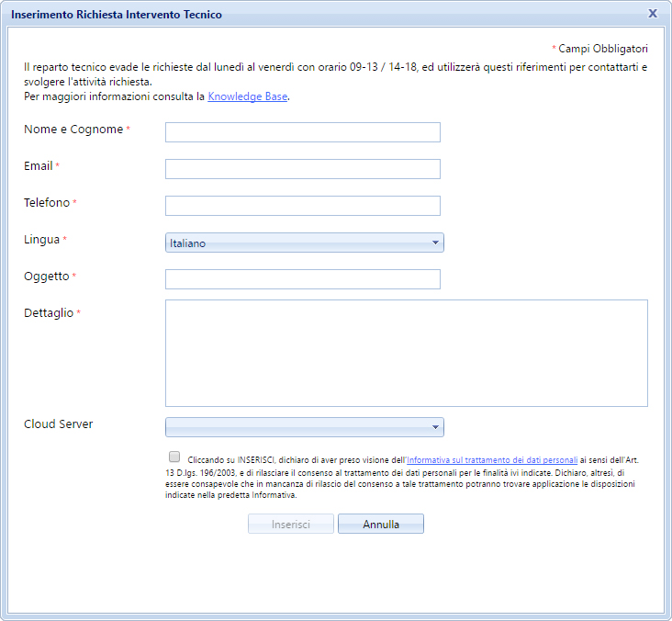Click the Nome e Cognome text field
Viewport: 672px width, 621px height.
(302, 132)
